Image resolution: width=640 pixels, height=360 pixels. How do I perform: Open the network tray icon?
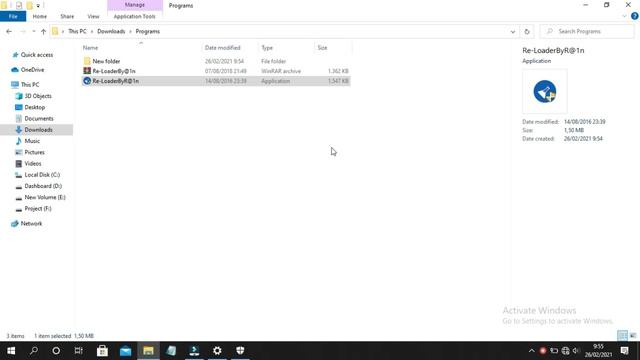tap(565, 351)
